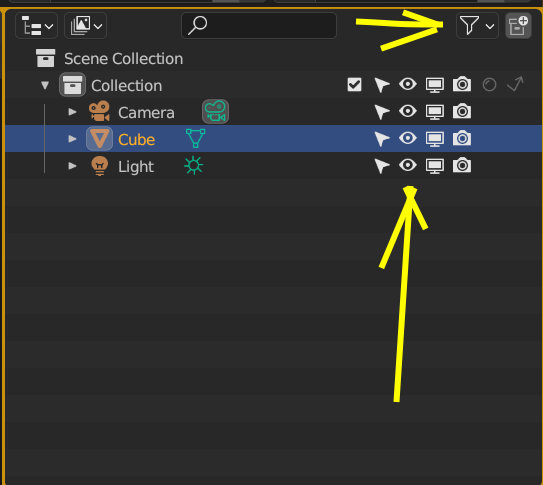Viewport: 543px width, 485px height.
Task: Click the Collection indirect only arrow icon
Action: [x=515, y=84]
